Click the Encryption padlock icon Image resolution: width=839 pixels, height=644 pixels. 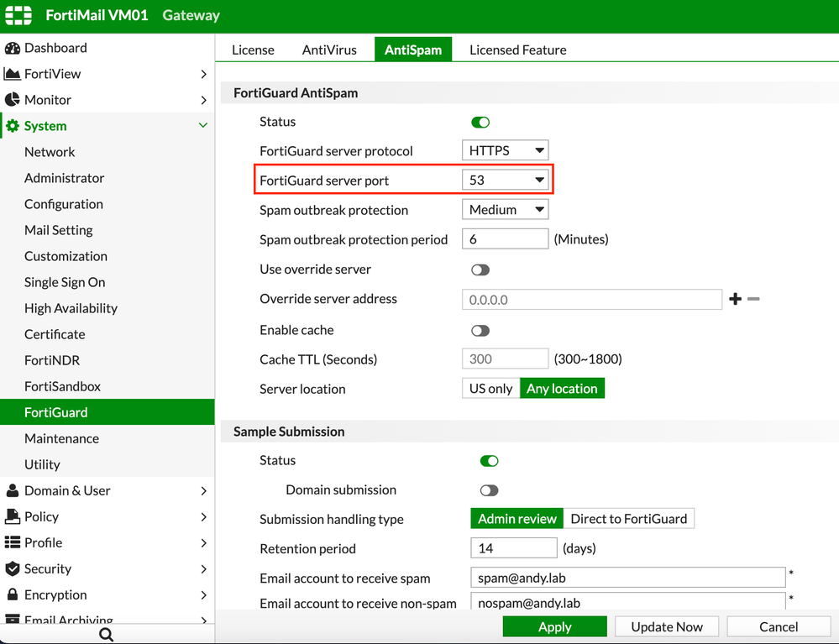point(13,594)
